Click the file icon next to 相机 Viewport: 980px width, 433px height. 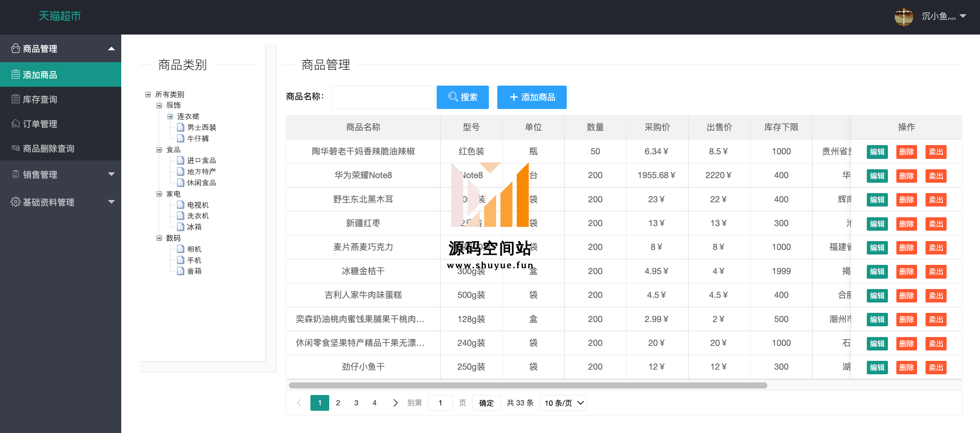(x=180, y=249)
